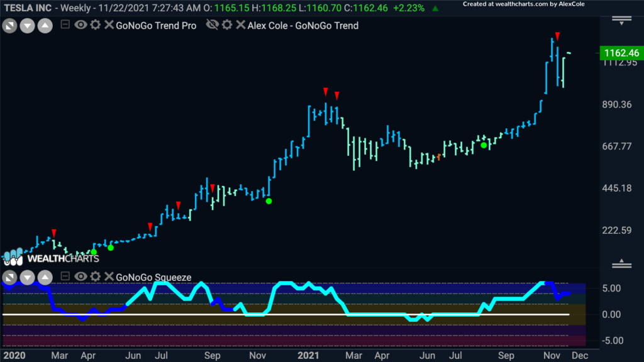This screenshot has width=644, height=362.
Task: Click the diagonal-arrow resize icon in Squeeze pane
Action: [9, 277]
